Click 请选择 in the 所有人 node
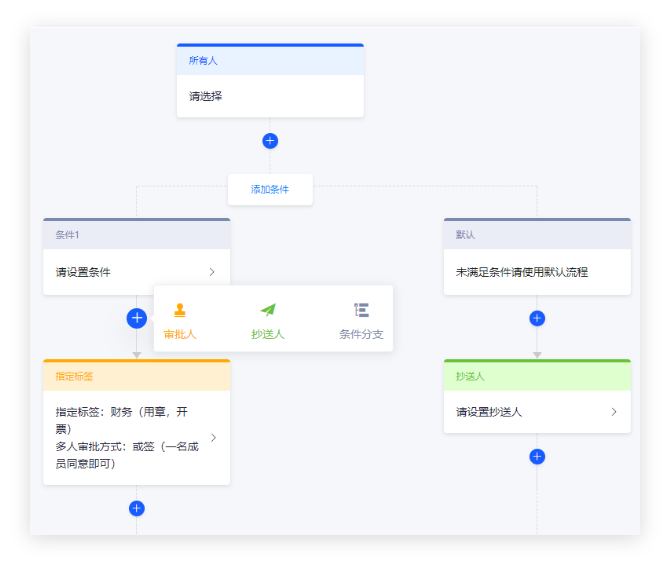670x568 pixels. [206, 96]
